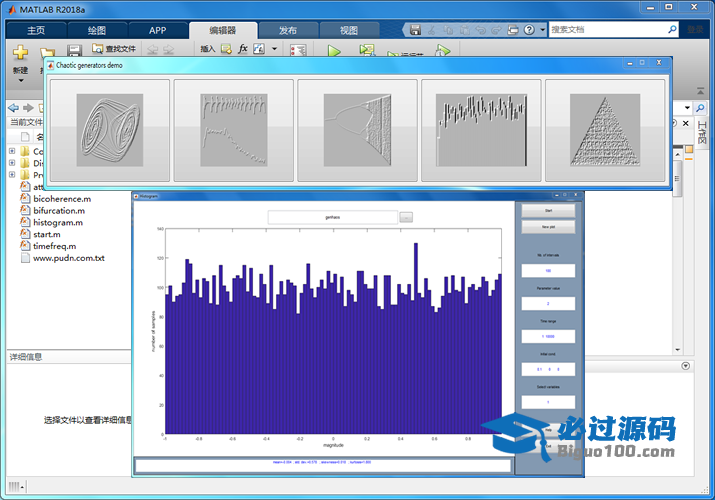Click the print icon in quick access toolbar
The width and height of the screenshot is (715, 500).
[x=513, y=30]
